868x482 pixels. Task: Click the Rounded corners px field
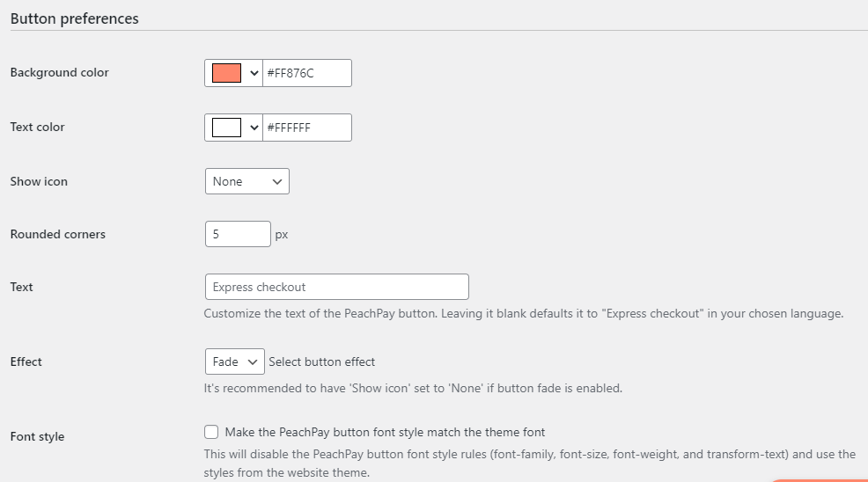click(x=238, y=234)
